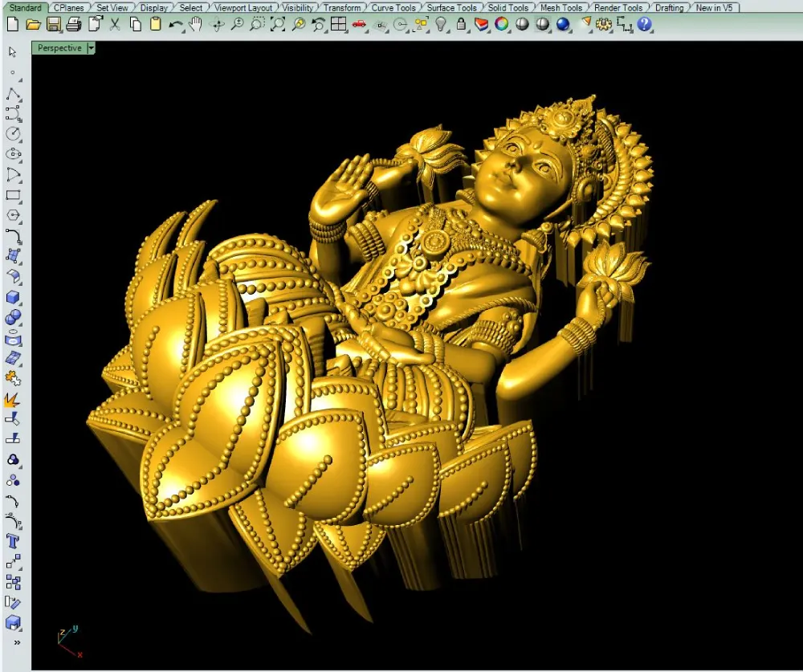Screen dimensions: 803x672
Task: Select the Box solid tool
Action: [14, 298]
